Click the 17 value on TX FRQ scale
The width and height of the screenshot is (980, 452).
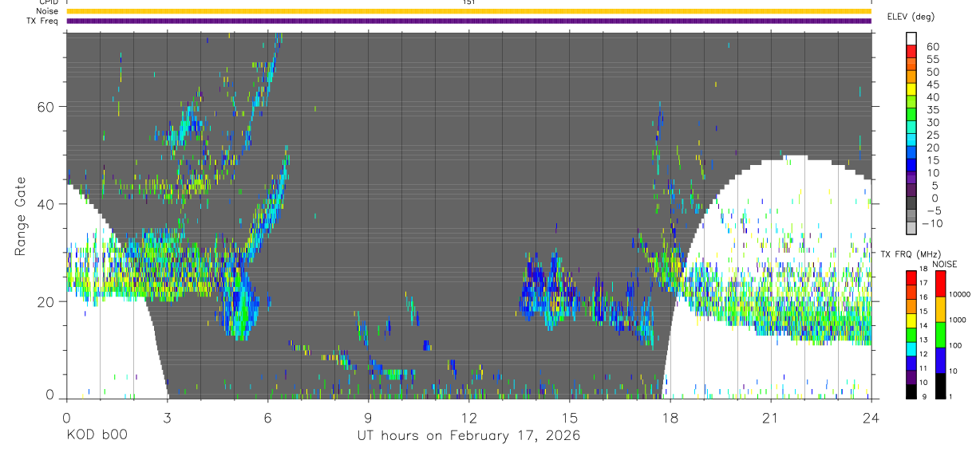click(923, 283)
